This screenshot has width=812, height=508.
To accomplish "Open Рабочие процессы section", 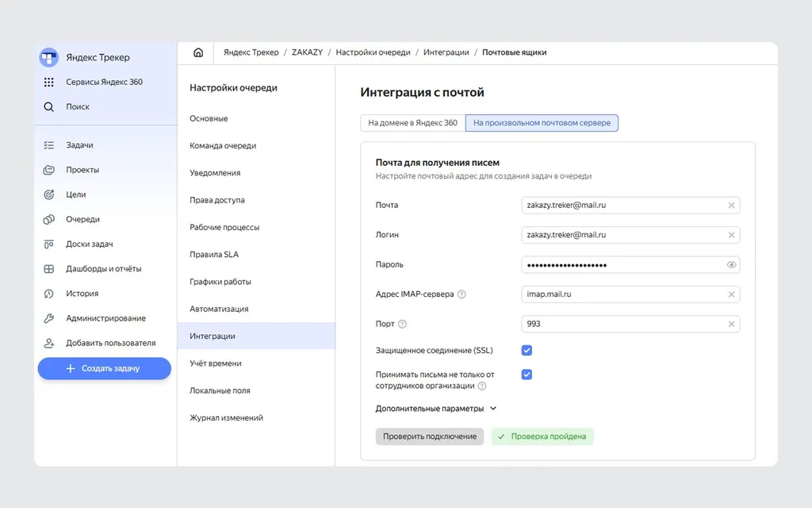I will (256, 228).
